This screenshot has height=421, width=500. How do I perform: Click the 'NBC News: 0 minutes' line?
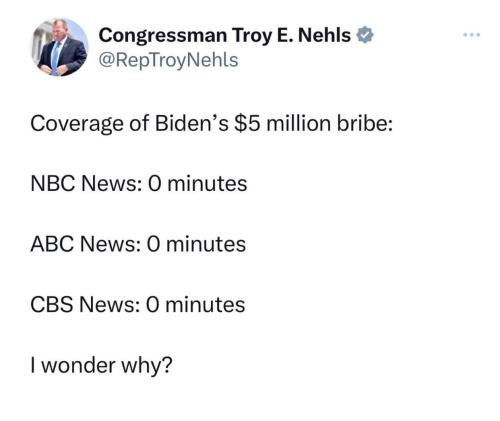click(x=139, y=184)
